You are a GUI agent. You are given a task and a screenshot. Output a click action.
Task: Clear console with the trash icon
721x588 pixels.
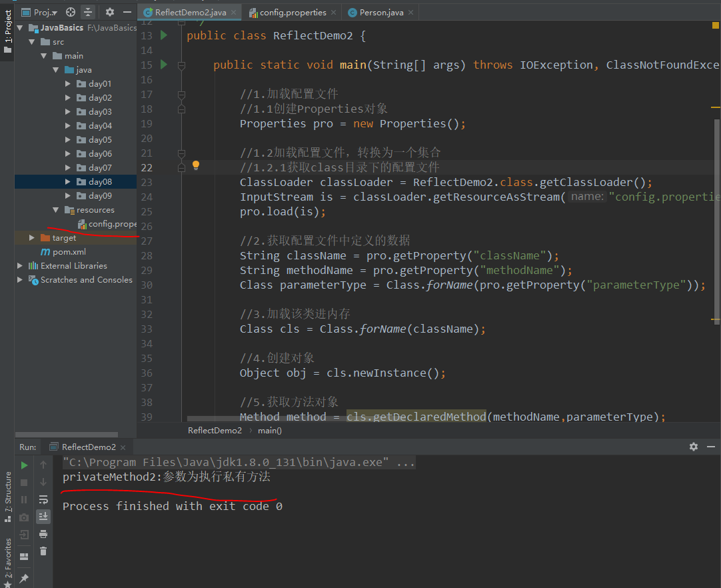click(x=43, y=551)
